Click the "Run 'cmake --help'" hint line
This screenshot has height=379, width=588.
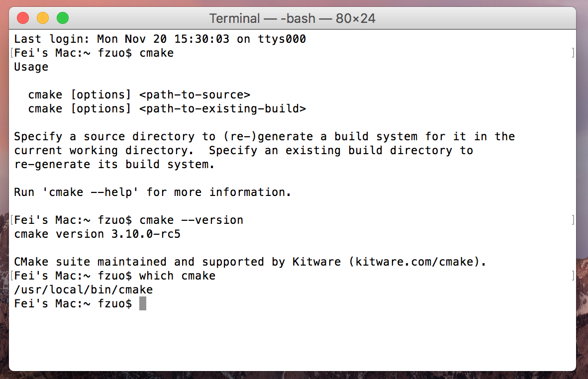[x=152, y=192]
